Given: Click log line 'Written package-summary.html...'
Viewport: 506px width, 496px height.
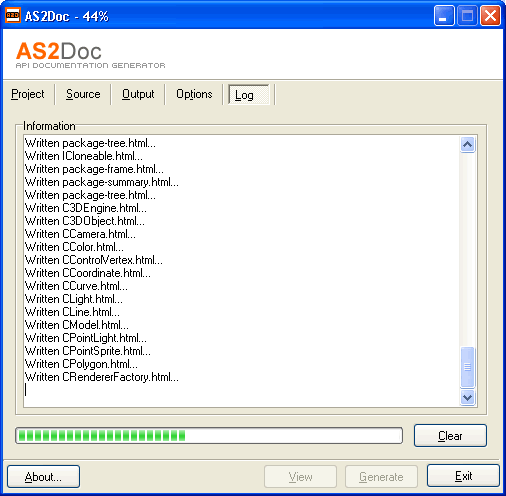Looking at the screenshot, I should coord(102,182).
